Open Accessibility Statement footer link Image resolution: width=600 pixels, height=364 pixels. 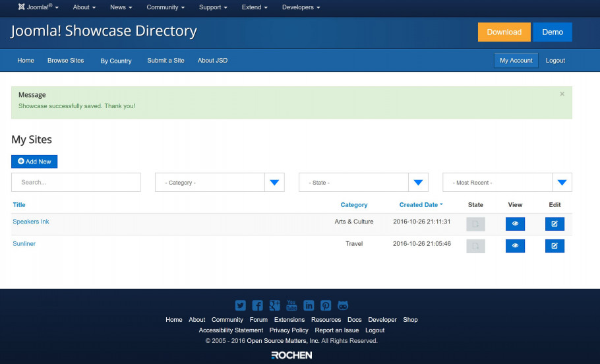point(231,330)
